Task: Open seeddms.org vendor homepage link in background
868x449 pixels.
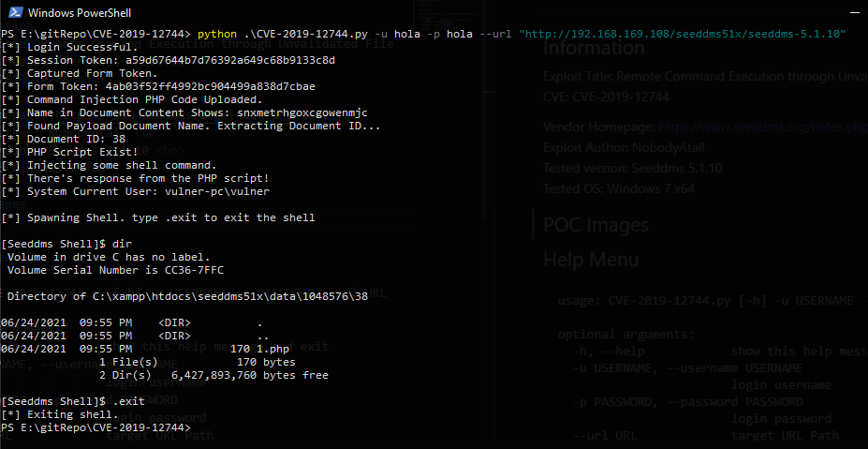Action: [763, 127]
